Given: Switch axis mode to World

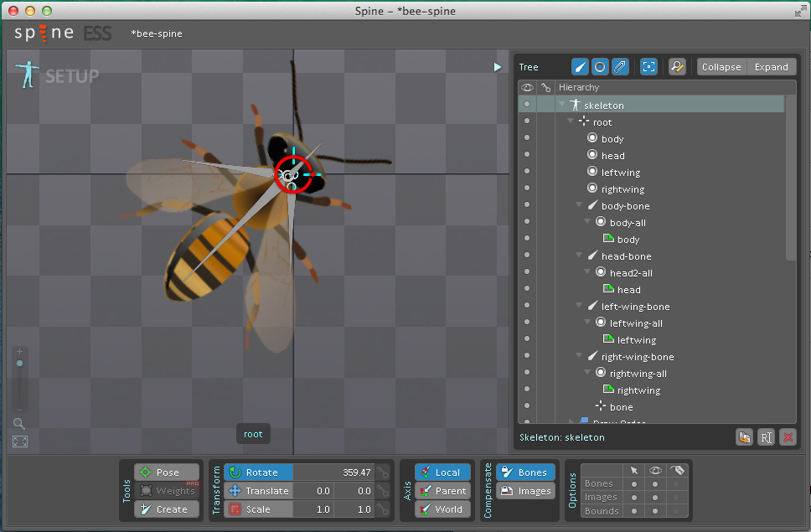Looking at the screenshot, I should click(442, 509).
